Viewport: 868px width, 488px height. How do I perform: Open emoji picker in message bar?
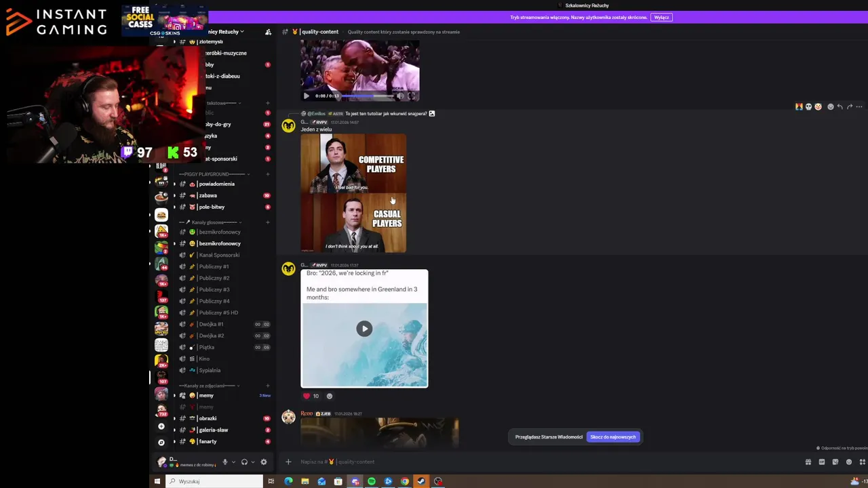(x=849, y=462)
